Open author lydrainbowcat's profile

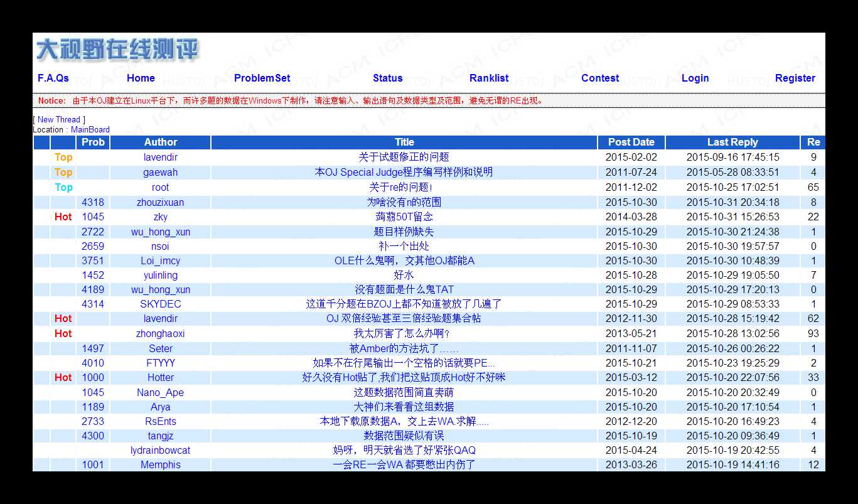click(161, 450)
